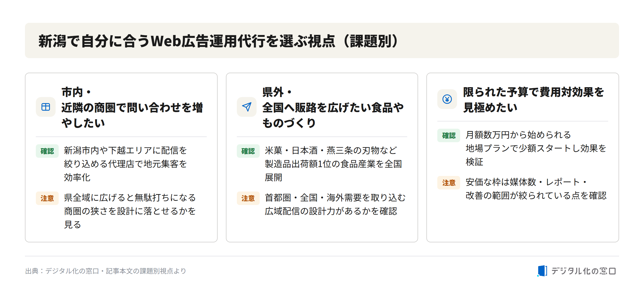Click heading 県外・全国へ販路を広げたい食品やものづくり
This screenshot has width=644, height=301.
click(x=333, y=107)
